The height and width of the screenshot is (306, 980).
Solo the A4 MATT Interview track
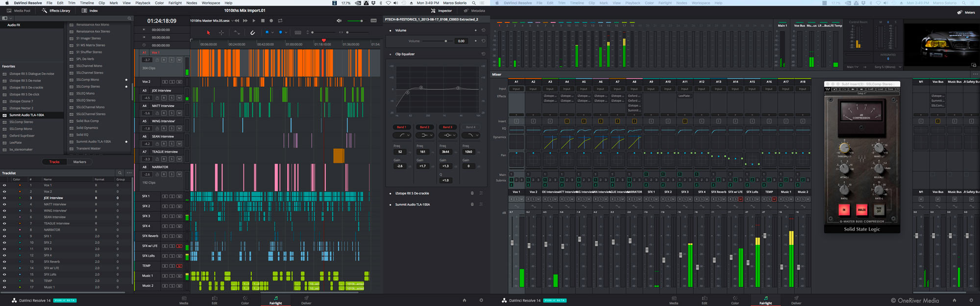tap(171, 113)
